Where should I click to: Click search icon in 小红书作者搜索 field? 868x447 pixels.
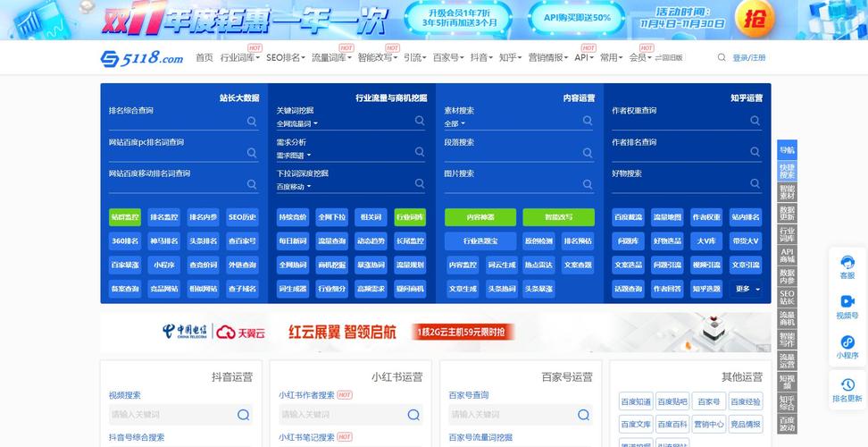[x=413, y=415]
